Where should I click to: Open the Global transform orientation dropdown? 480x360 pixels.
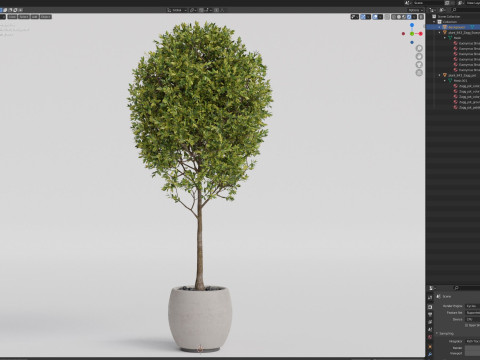click(x=177, y=10)
